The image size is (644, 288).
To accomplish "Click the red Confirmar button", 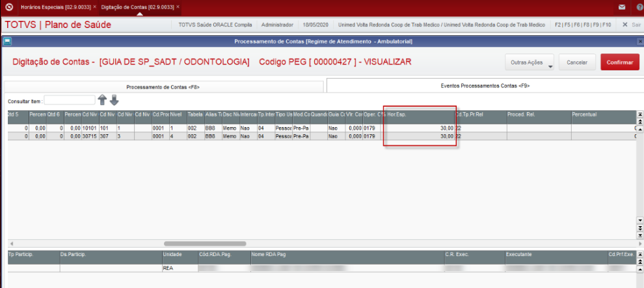I will coord(620,63).
